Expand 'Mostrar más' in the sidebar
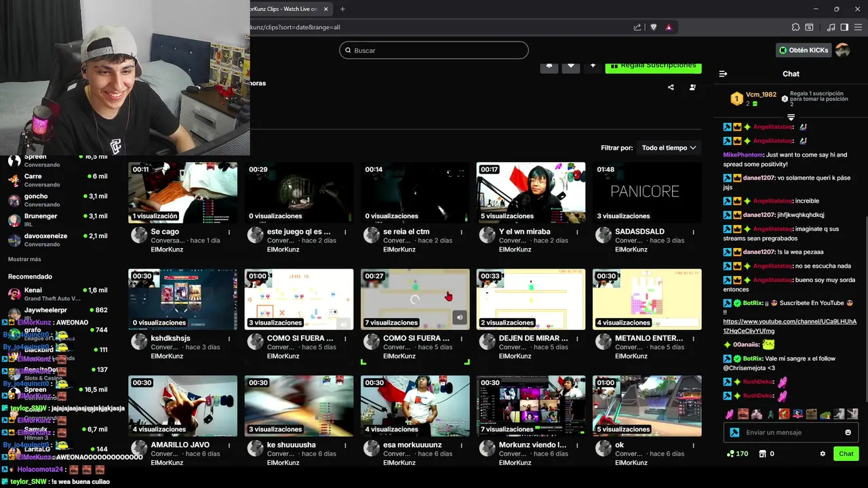868x488 pixels. tap(24, 260)
